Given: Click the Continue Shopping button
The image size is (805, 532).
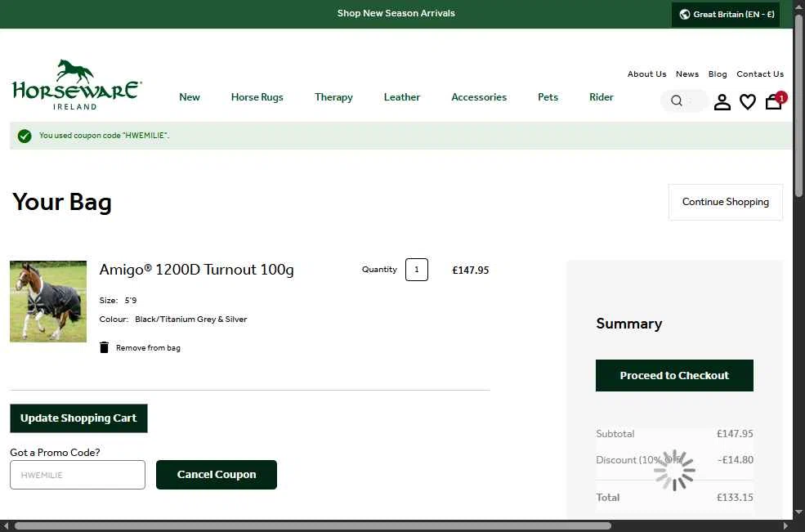Looking at the screenshot, I should 726,202.
